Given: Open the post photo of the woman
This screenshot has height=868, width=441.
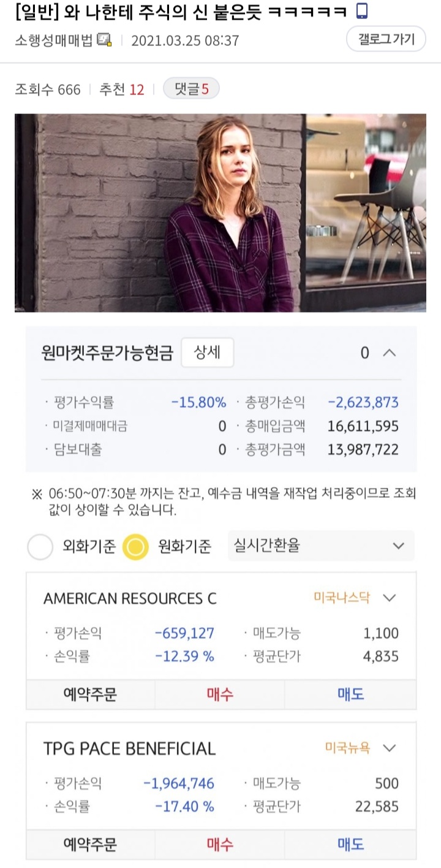Looking at the screenshot, I should (220, 213).
